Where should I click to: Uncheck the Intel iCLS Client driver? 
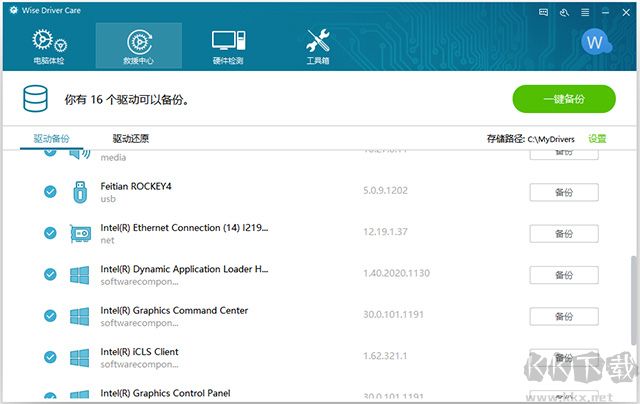pyautogui.click(x=50, y=357)
